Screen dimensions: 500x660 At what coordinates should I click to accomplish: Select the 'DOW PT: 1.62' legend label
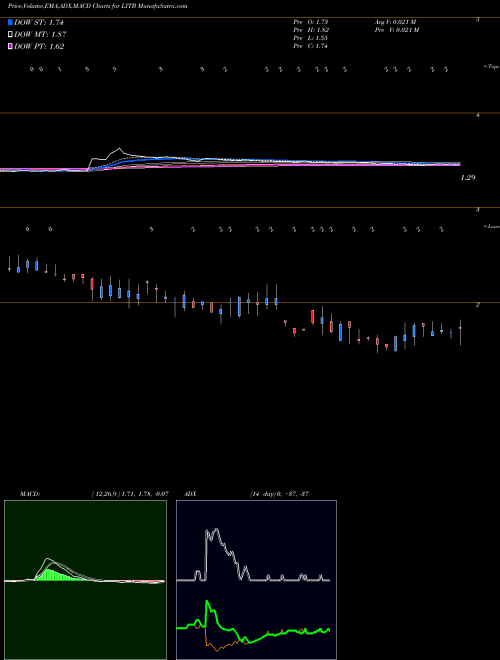pyautogui.click(x=39, y=46)
